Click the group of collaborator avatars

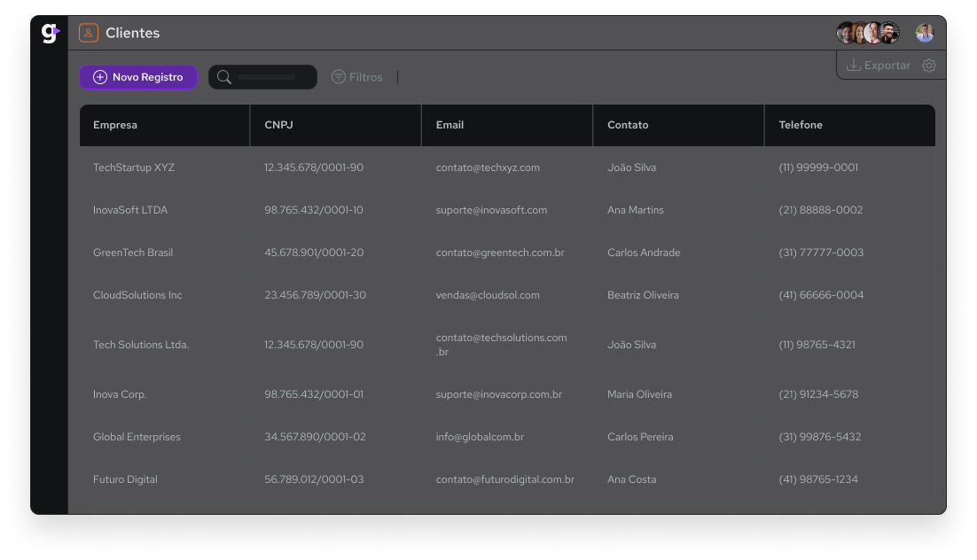click(x=868, y=34)
